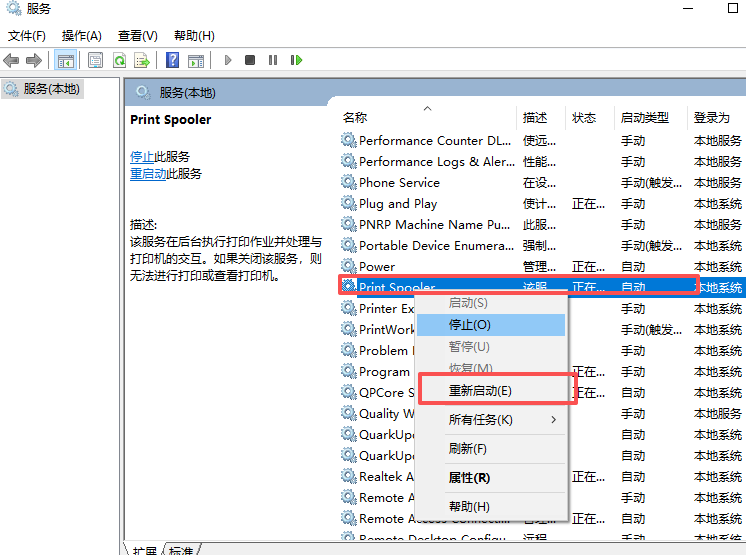This screenshot has width=746, height=555.
Task: Open the 帮助(H) menu in menu bar
Action: pyautogui.click(x=194, y=36)
